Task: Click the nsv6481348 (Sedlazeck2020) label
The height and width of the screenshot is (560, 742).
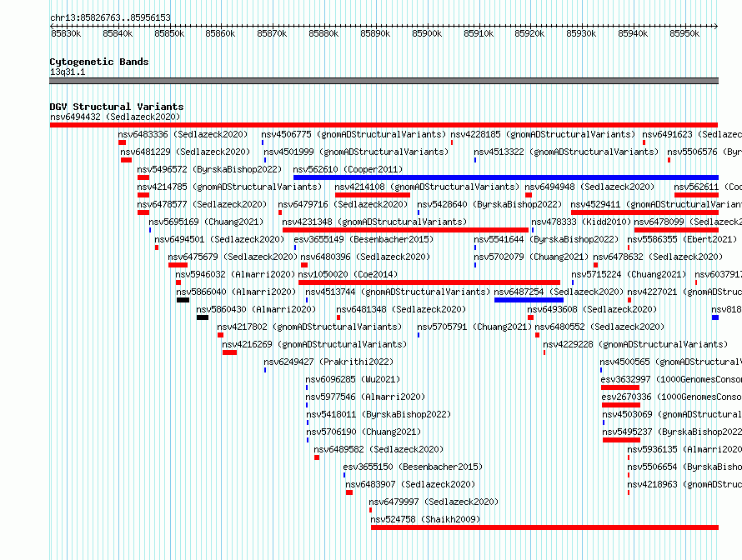Action: [401, 309]
